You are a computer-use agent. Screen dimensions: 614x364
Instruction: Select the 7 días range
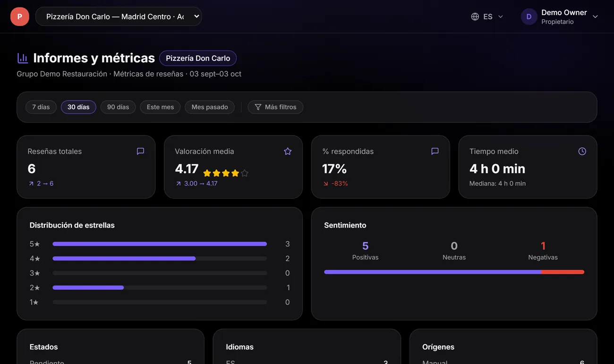click(41, 107)
